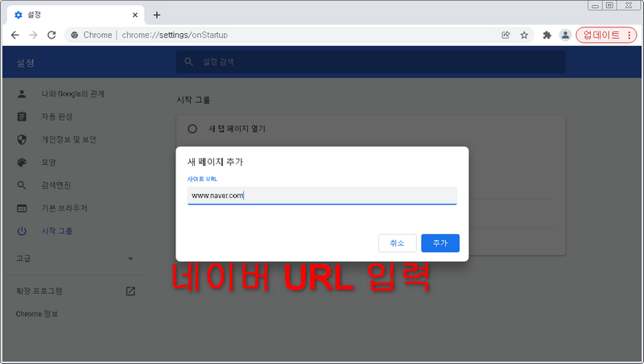Bookmark this page with star icon
This screenshot has height=364, width=644.
click(x=524, y=35)
